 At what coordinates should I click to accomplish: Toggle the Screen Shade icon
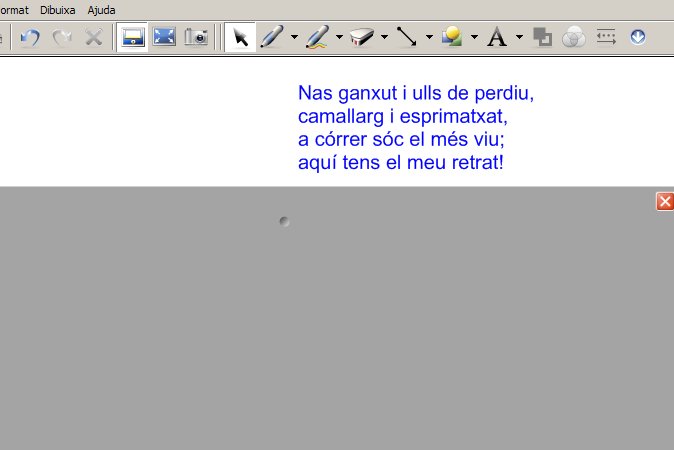(x=132, y=37)
